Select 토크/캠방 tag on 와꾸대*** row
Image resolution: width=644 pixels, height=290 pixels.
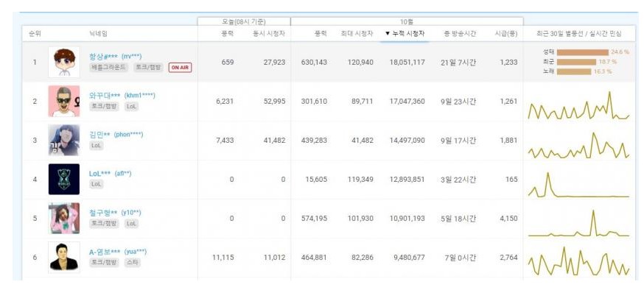pyautogui.click(x=105, y=106)
